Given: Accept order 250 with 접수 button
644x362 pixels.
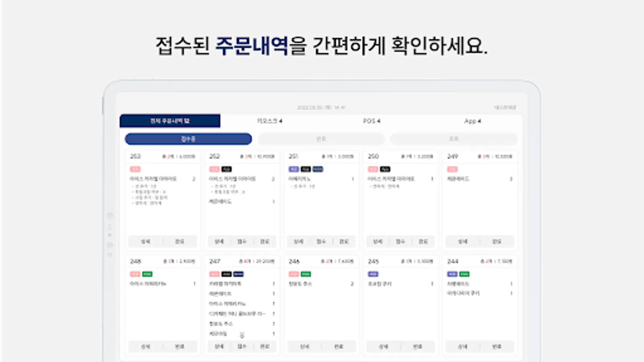Looking at the screenshot, I should tap(400, 241).
